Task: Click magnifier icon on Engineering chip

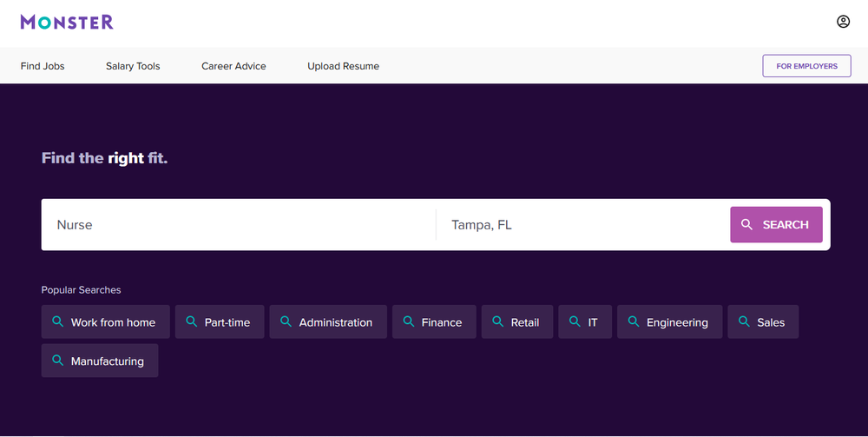Action: [634, 321]
